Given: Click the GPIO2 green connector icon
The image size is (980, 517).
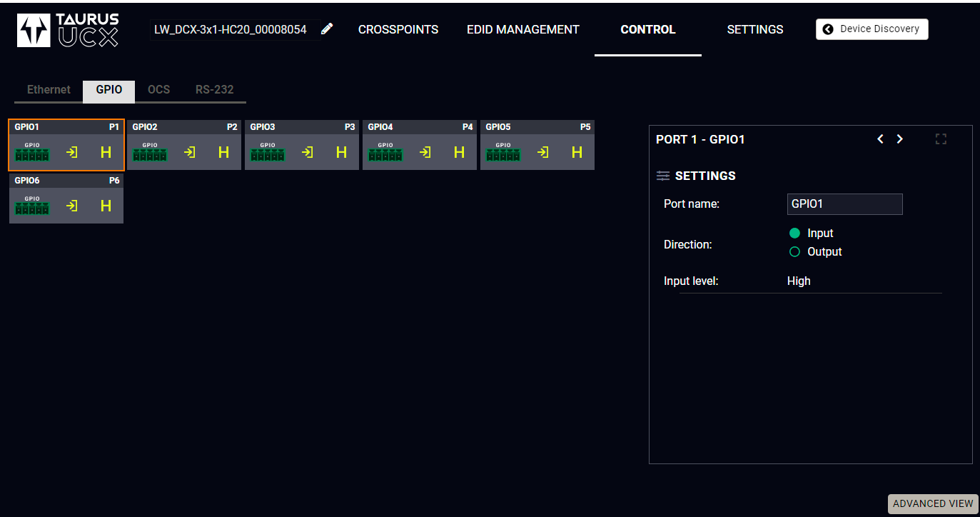Looking at the screenshot, I should click(x=150, y=152).
